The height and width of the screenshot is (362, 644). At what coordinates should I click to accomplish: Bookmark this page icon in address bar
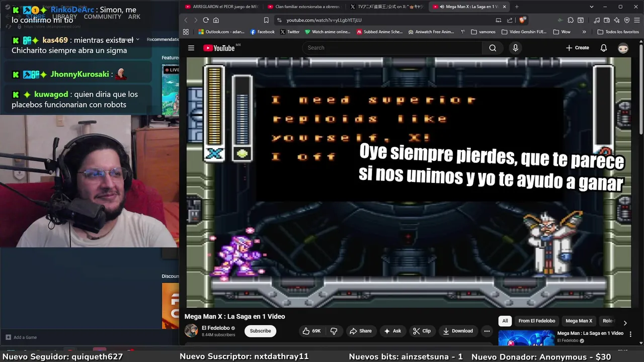point(266,20)
